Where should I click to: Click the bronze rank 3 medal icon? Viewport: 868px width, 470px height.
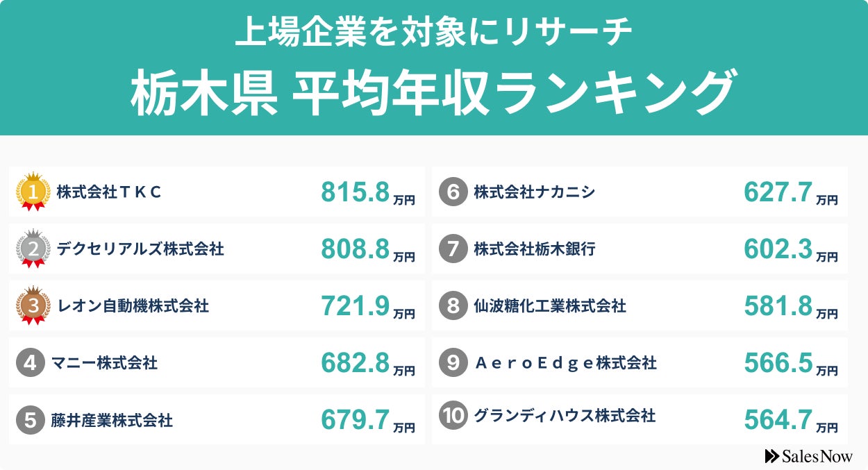point(33,305)
